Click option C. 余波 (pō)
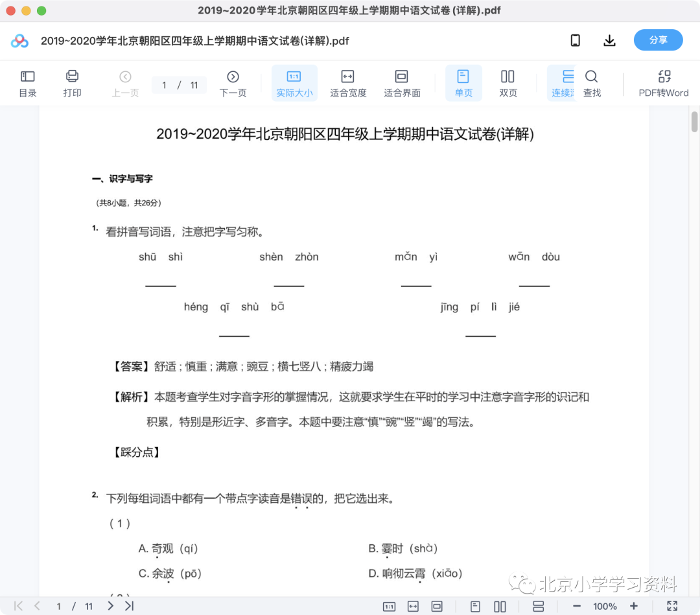The image size is (700, 615). click(170, 574)
